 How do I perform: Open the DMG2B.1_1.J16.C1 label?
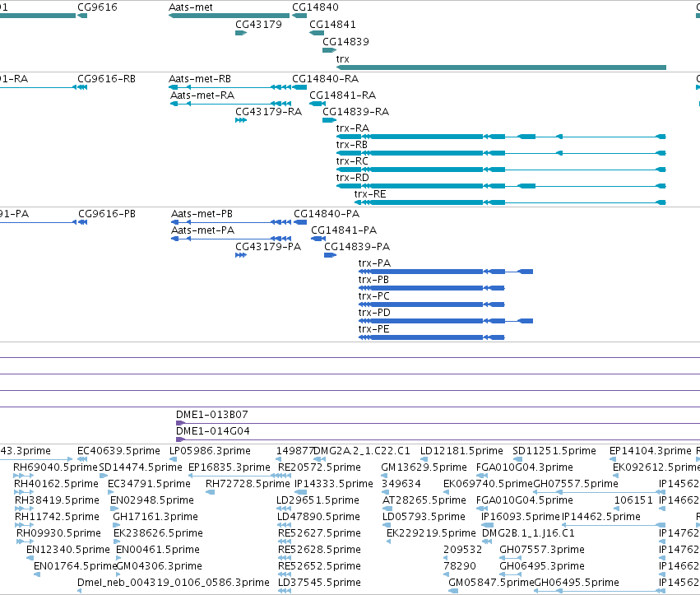(x=528, y=533)
